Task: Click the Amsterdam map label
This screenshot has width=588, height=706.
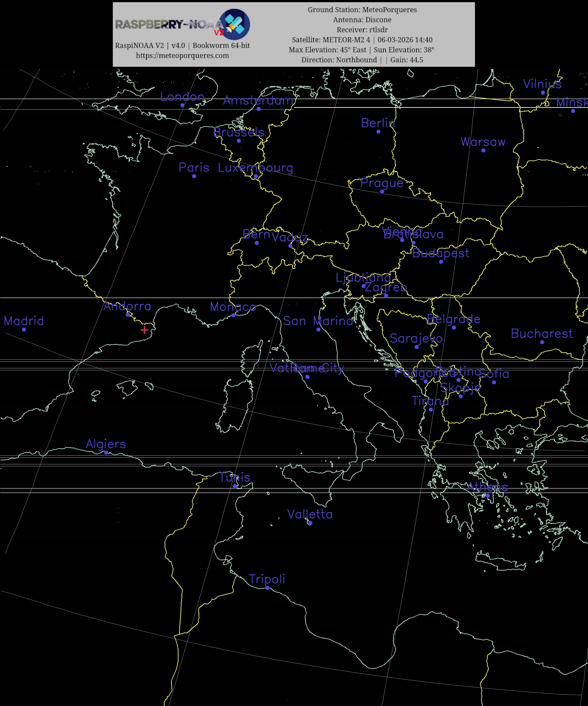Action: point(258,100)
